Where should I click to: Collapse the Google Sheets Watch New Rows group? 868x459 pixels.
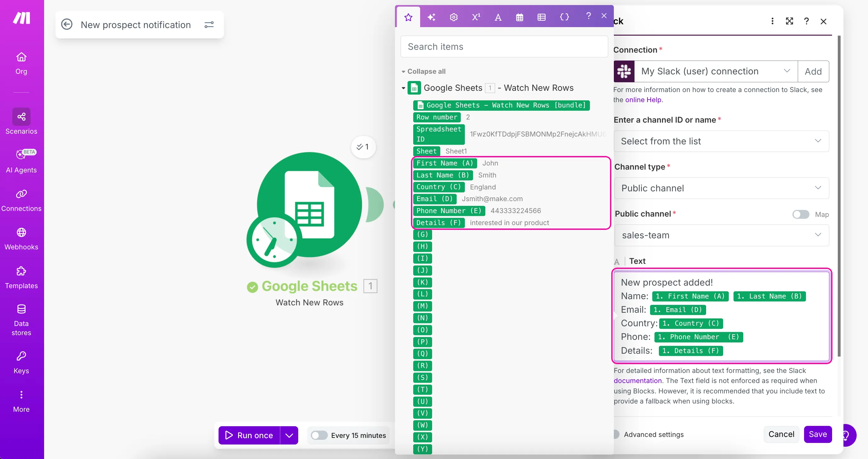[403, 88]
